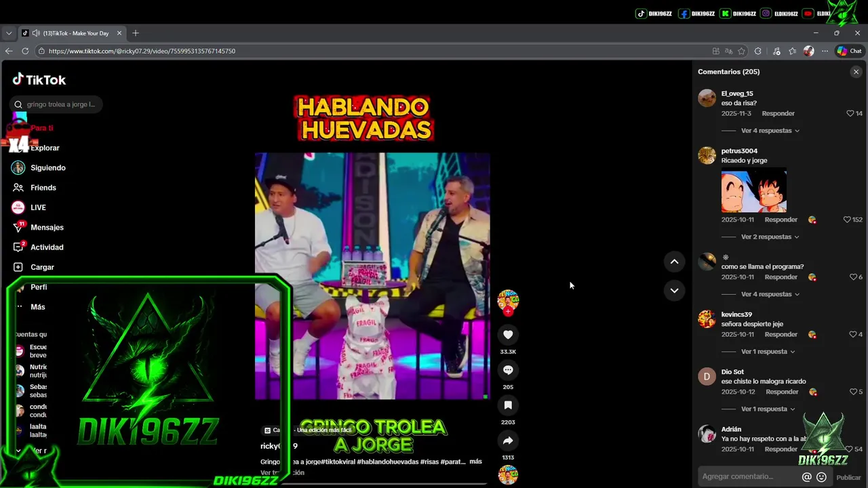Click Responder on Dio Sot's comment
Screen dimensions: 868x488
point(782,392)
